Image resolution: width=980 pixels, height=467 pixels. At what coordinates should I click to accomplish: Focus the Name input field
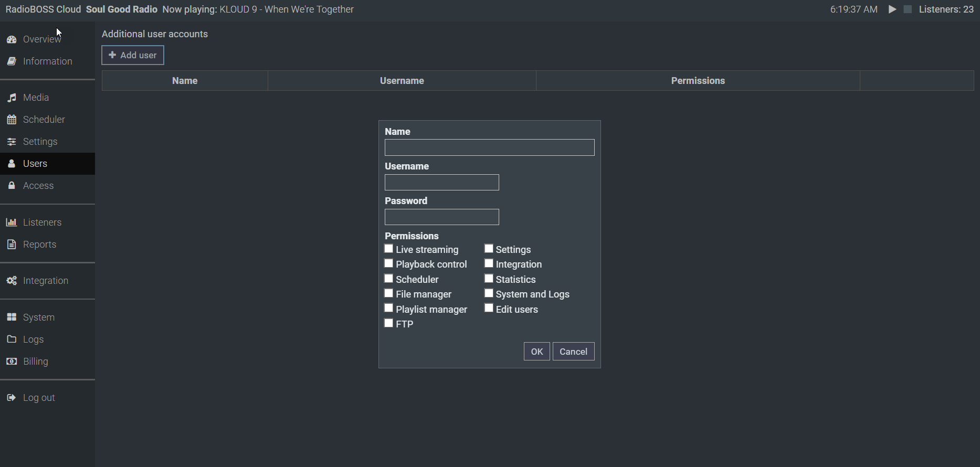click(x=490, y=147)
